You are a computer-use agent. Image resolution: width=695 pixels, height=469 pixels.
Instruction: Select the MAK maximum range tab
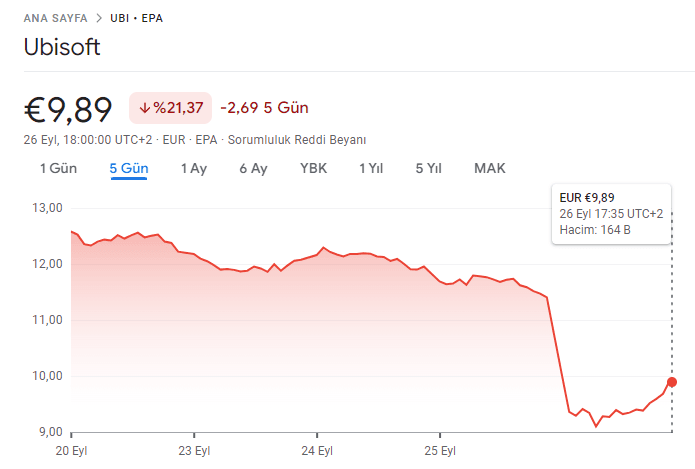[490, 168]
